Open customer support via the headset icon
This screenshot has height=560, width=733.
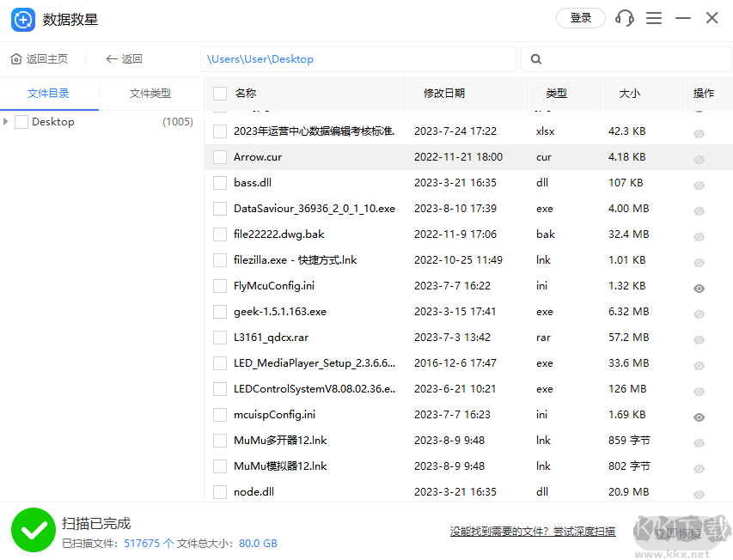[x=624, y=18]
